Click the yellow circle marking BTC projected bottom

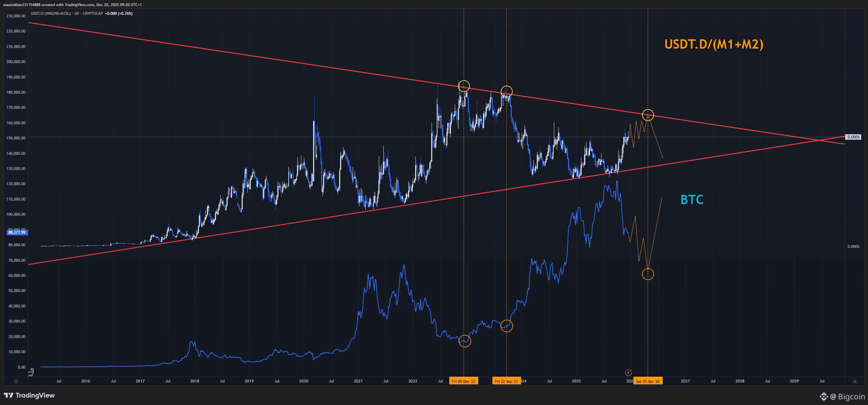tap(648, 274)
